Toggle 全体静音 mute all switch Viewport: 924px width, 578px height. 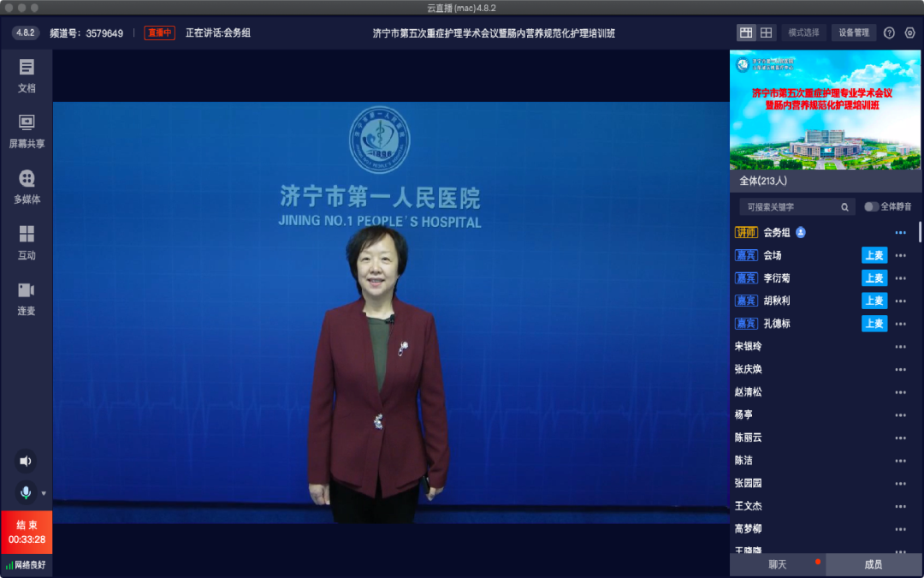(x=871, y=206)
